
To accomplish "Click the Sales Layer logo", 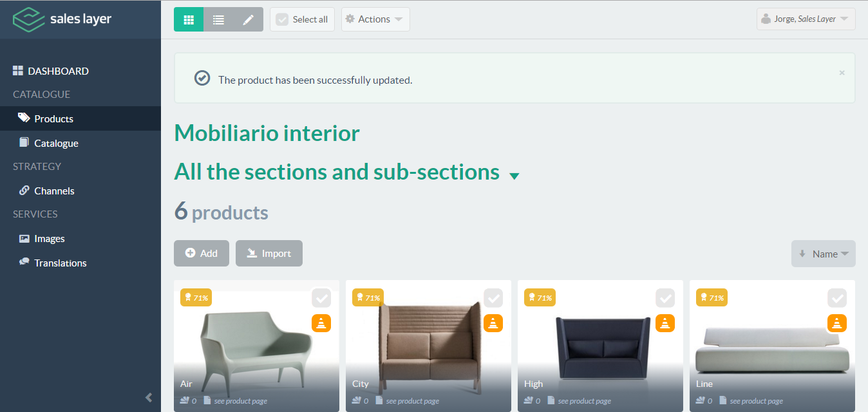I will tap(62, 19).
